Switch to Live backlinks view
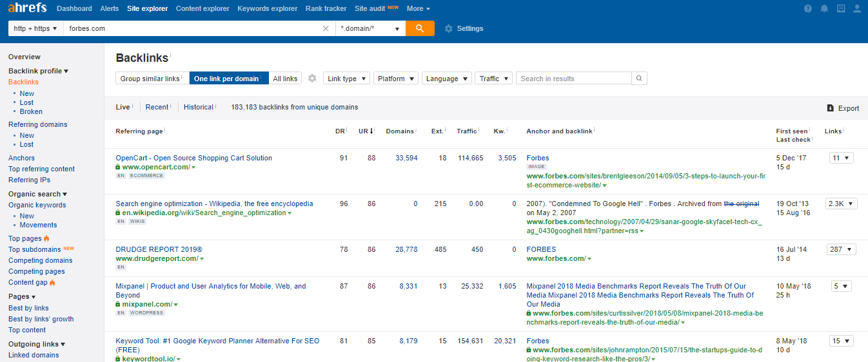The image size is (868, 362). 123,107
